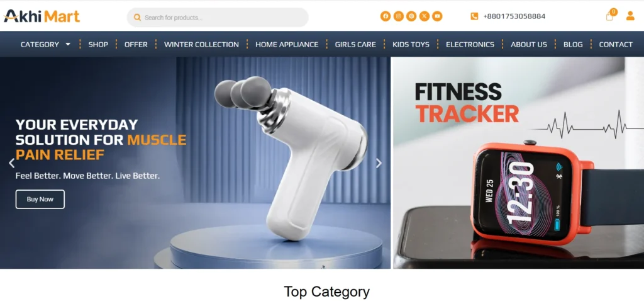Image resolution: width=644 pixels, height=301 pixels.
Task: Open the Facebook social icon
Action: [386, 16]
